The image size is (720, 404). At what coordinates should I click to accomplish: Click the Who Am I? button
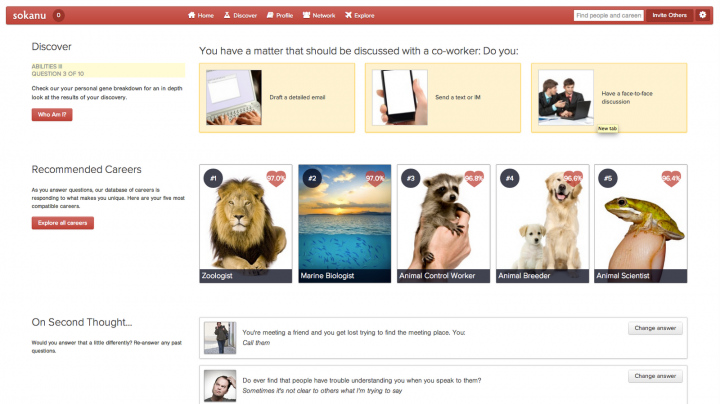click(52, 115)
